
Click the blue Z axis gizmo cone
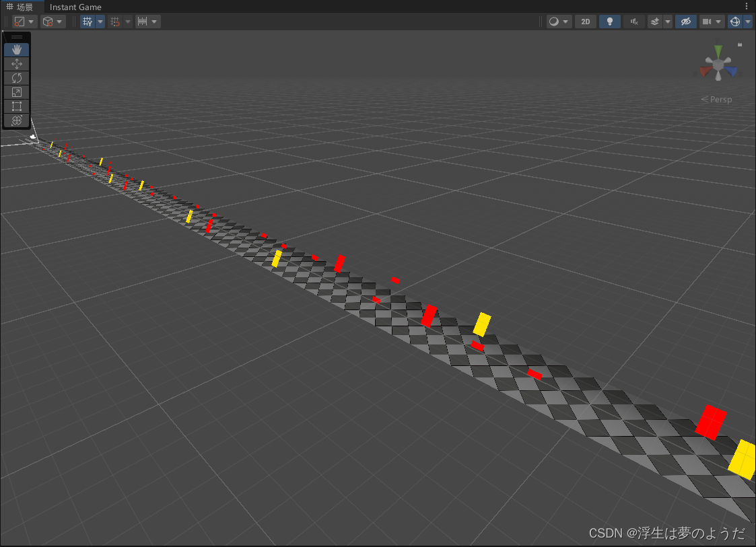pos(731,71)
